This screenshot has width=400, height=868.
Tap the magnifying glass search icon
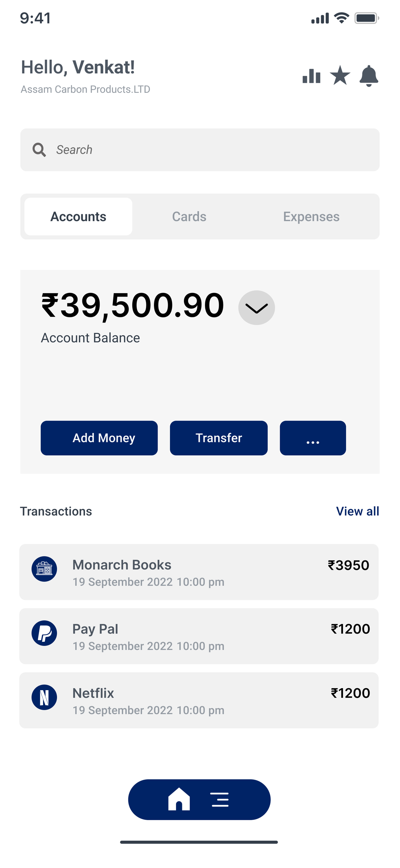[x=39, y=149]
